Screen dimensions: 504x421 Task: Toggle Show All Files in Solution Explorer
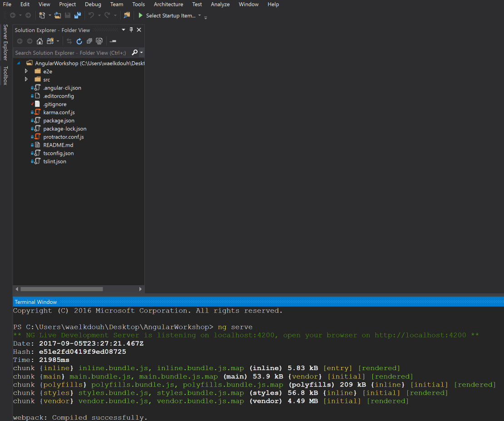(99, 41)
